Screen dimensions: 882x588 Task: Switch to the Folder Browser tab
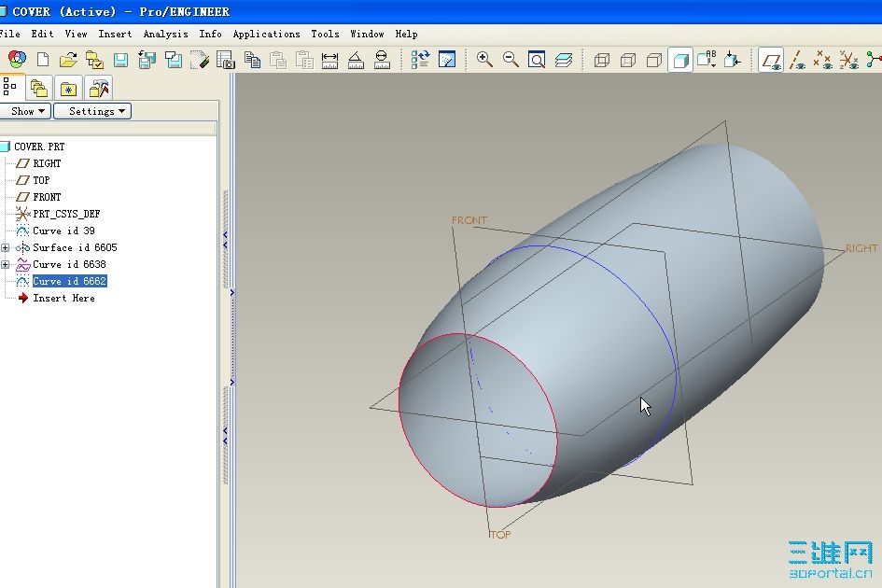click(x=38, y=89)
